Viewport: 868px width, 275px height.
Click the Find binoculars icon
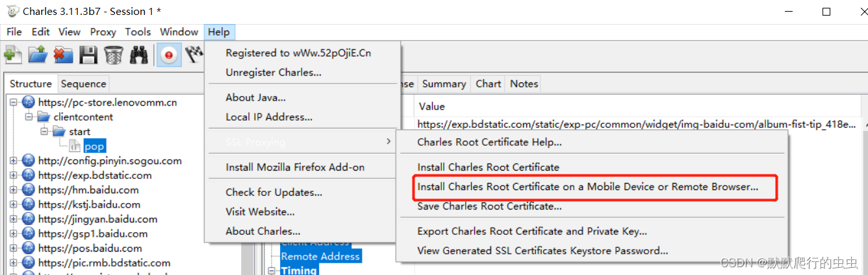coord(138,55)
